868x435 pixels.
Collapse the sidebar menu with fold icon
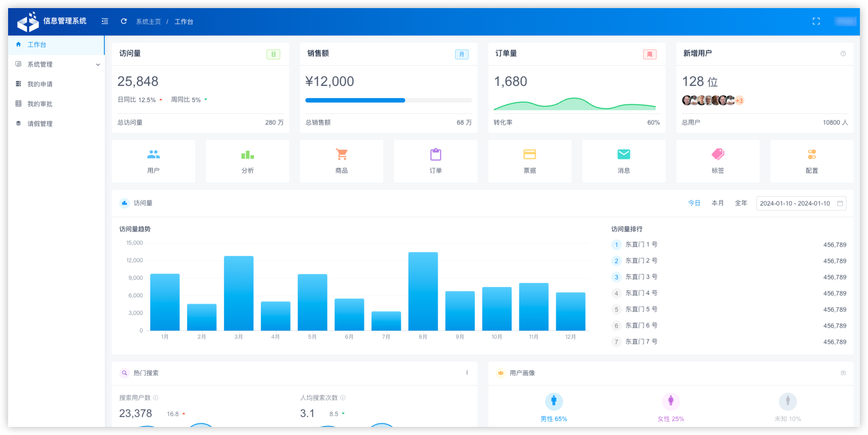click(105, 21)
